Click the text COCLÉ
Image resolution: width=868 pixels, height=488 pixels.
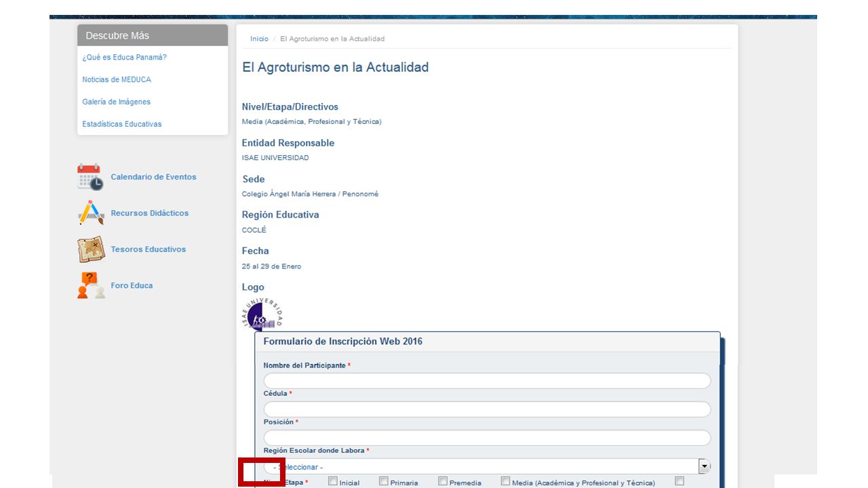tap(254, 230)
